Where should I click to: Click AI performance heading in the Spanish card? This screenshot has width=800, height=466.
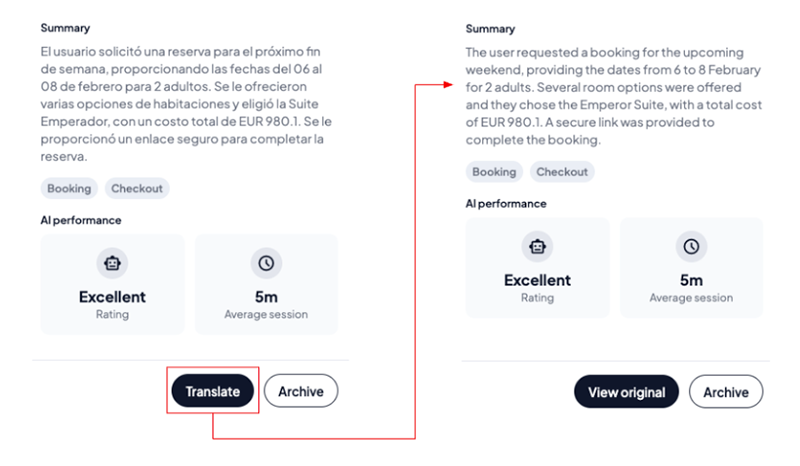pyautogui.click(x=81, y=220)
